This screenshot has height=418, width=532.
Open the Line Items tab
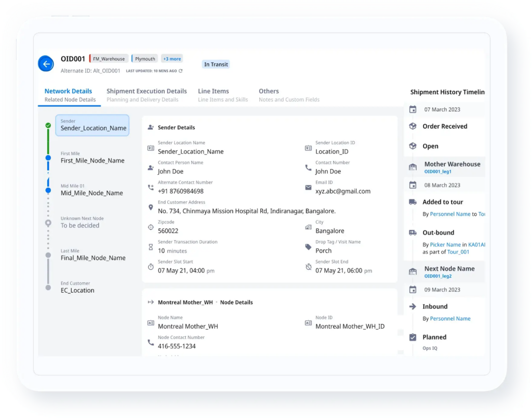tap(214, 91)
